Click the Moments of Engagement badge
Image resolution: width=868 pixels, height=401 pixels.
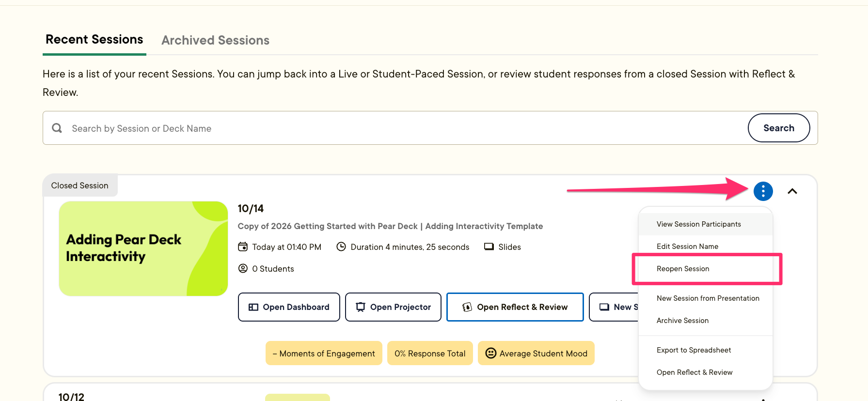324,353
